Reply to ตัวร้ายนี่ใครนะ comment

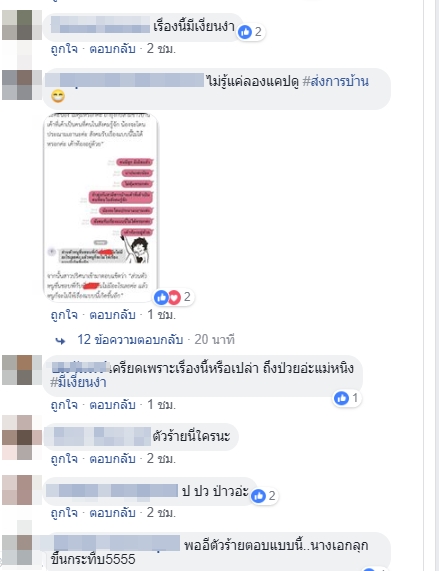(x=112, y=459)
